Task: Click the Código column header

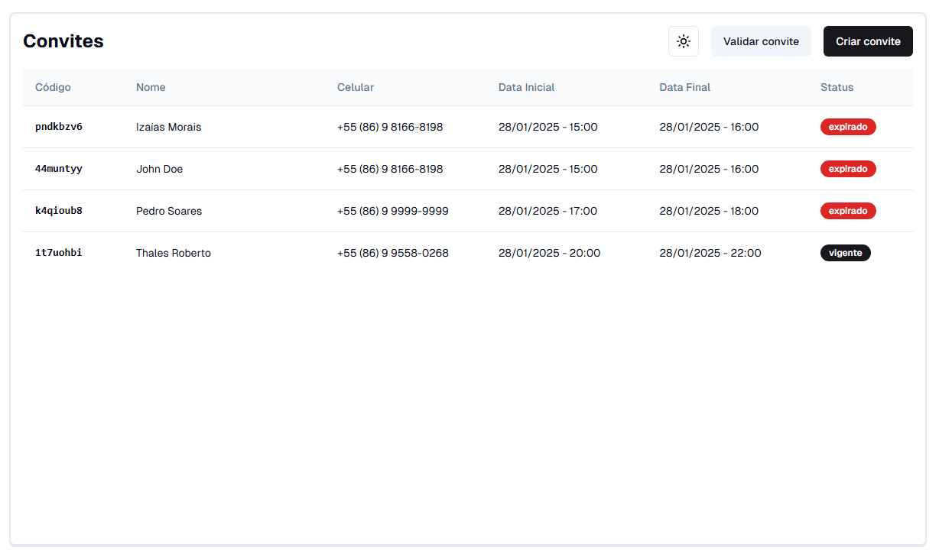Action: [53, 87]
